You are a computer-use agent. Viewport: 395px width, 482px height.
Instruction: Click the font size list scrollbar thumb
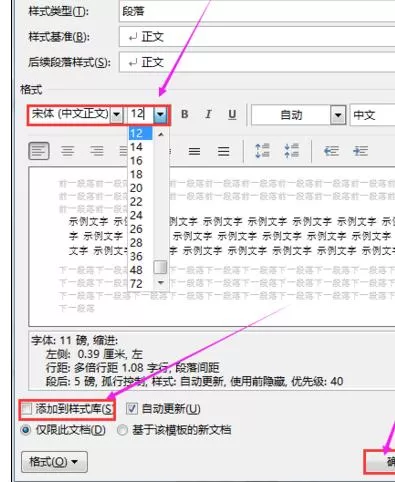(x=160, y=267)
